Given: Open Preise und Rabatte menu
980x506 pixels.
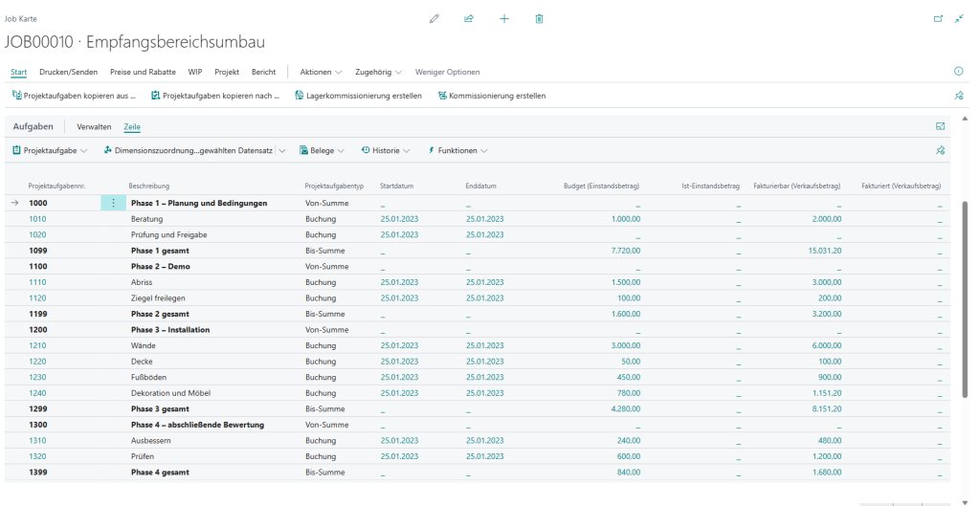Looking at the screenshot, I should coord(144,72).
